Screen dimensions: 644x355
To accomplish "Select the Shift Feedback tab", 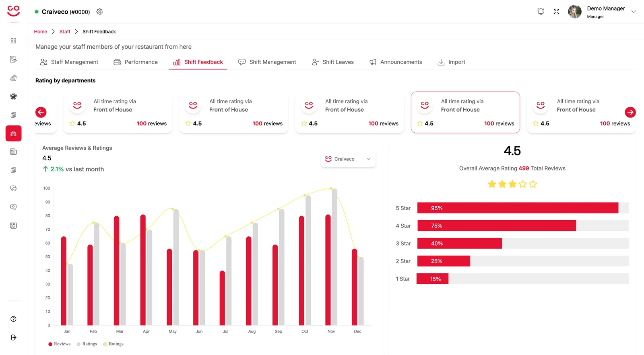I will [198, 62].
